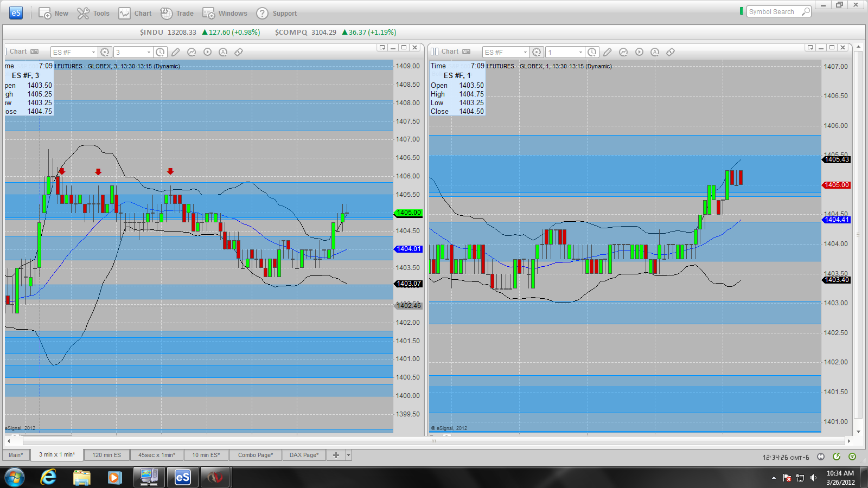Image resolution: width=868 pixels, height=488 pixels.
Task: Click the 1405.00 green price marker on left chart
Action: (x=409, y=213)
